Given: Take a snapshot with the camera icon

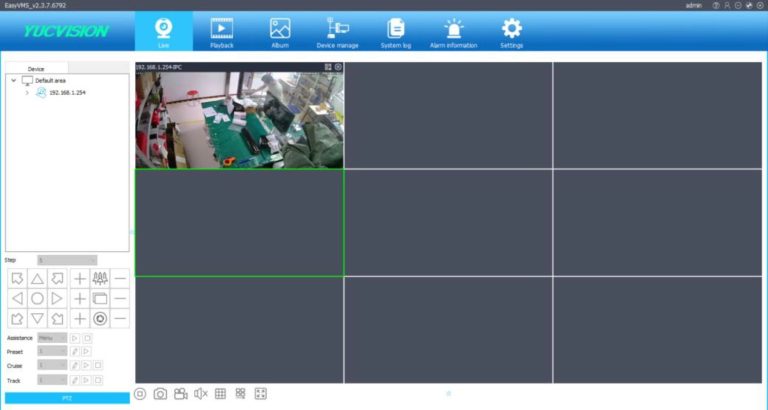Looking at the screenshot, I should [x=160, y=394].
